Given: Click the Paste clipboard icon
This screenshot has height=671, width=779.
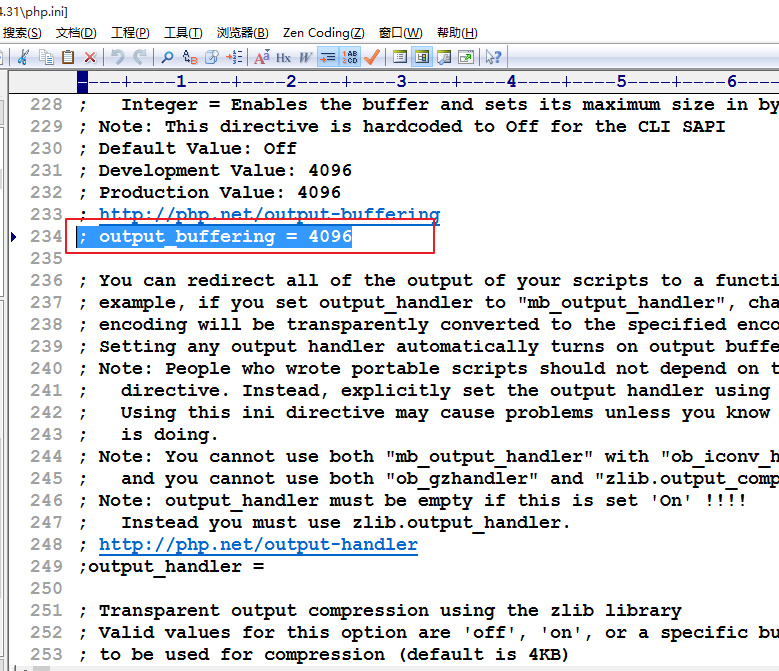Looking at the screenshot, I should point(68,57).
